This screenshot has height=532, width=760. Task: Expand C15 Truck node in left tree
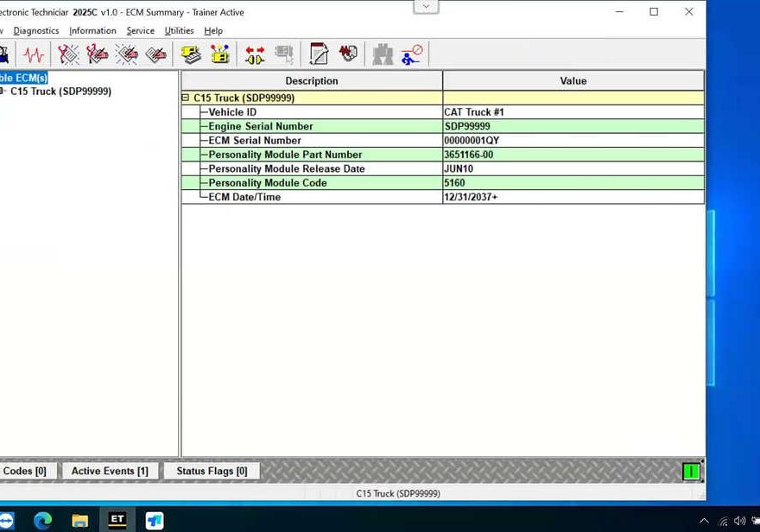3,92
